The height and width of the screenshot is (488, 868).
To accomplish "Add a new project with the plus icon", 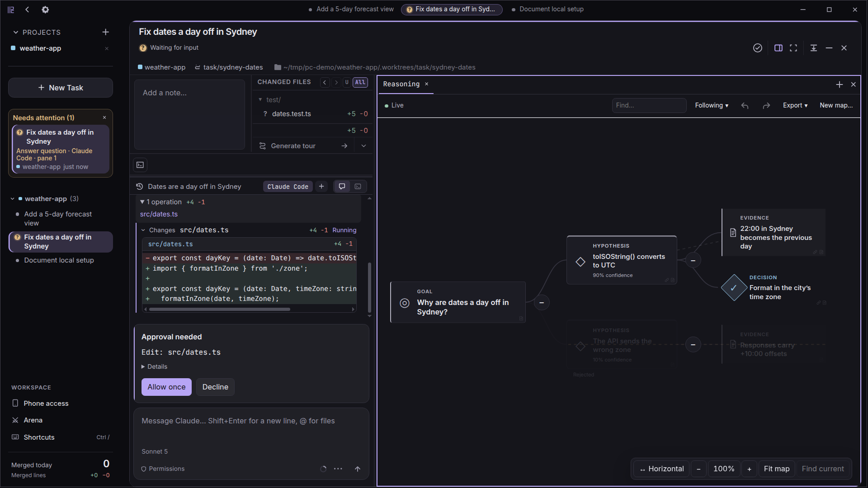I will point(105,32).
